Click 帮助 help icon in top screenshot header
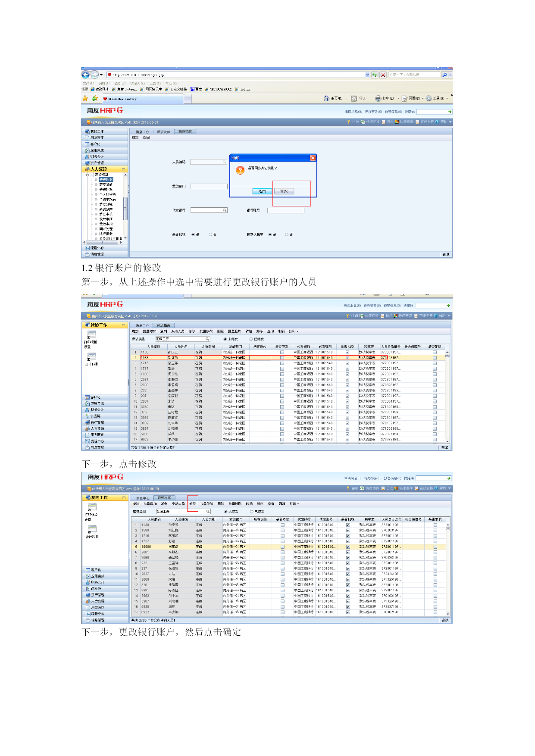535x756 pixels. (437, 122)
